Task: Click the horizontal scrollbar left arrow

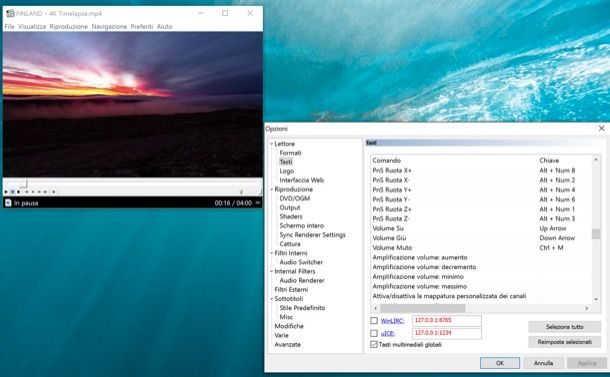Action: tap(375, 308)
